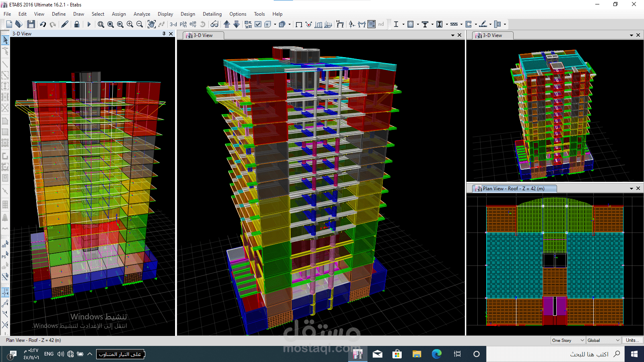Open the Global coordinate system dropdown
Screen dimensions: 644x362
tap(603, 340)
